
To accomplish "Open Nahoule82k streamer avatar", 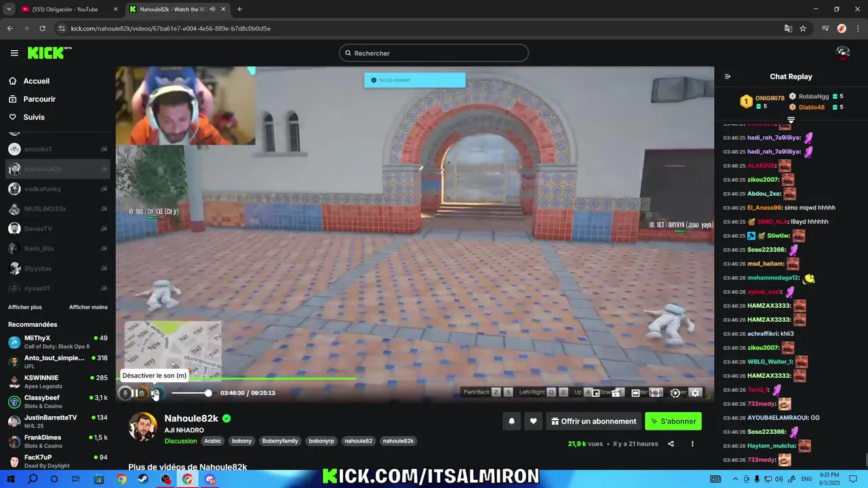I will click(x=142, y=427).
